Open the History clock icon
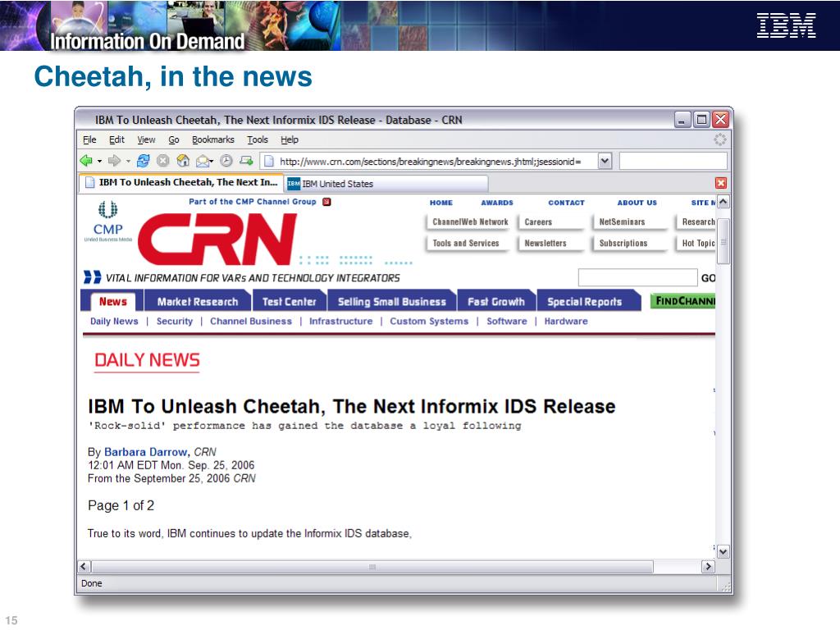 tap(226, 161)
